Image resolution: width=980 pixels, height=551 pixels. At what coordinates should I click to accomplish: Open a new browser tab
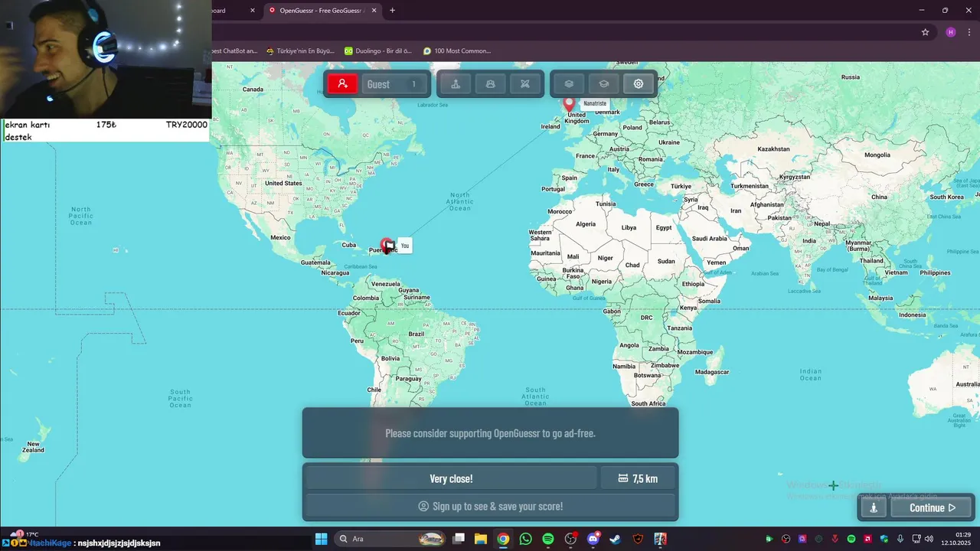393,11
